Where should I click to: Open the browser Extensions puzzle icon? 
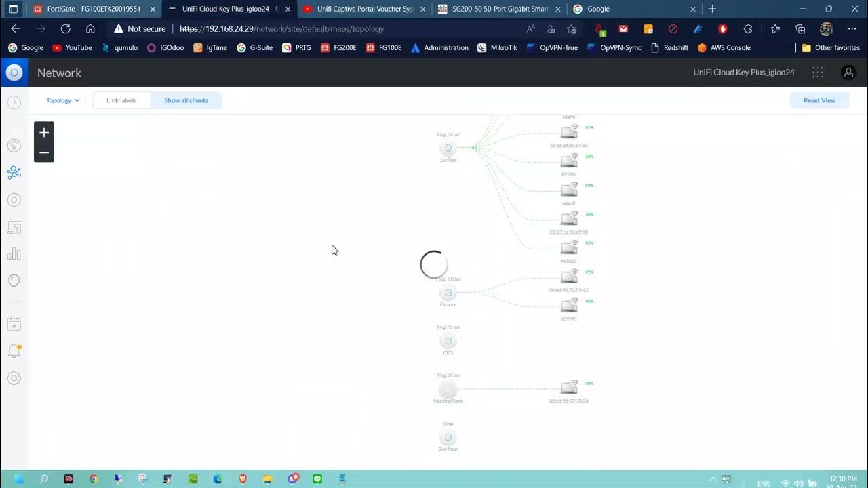pyautogui.click(x=748, y=29)
